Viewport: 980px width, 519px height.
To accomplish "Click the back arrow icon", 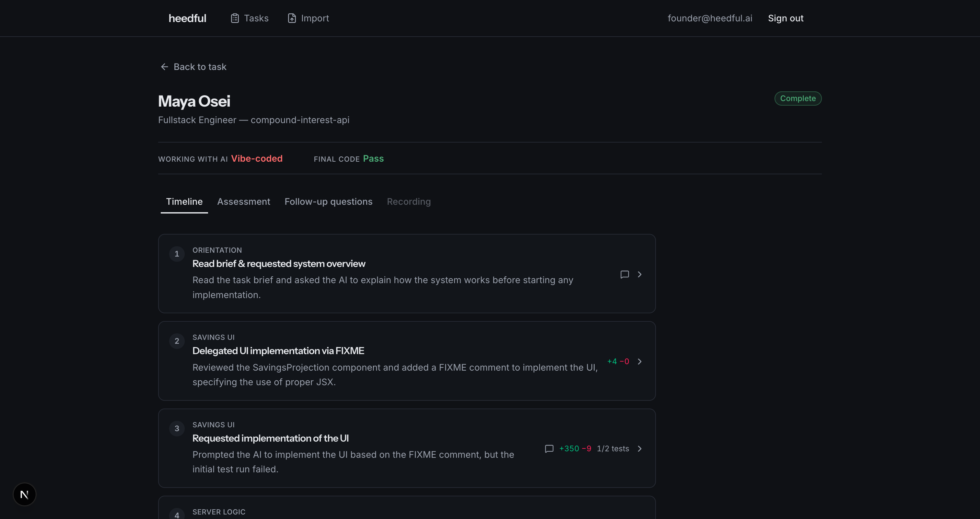I will click(x=164, y=67).
